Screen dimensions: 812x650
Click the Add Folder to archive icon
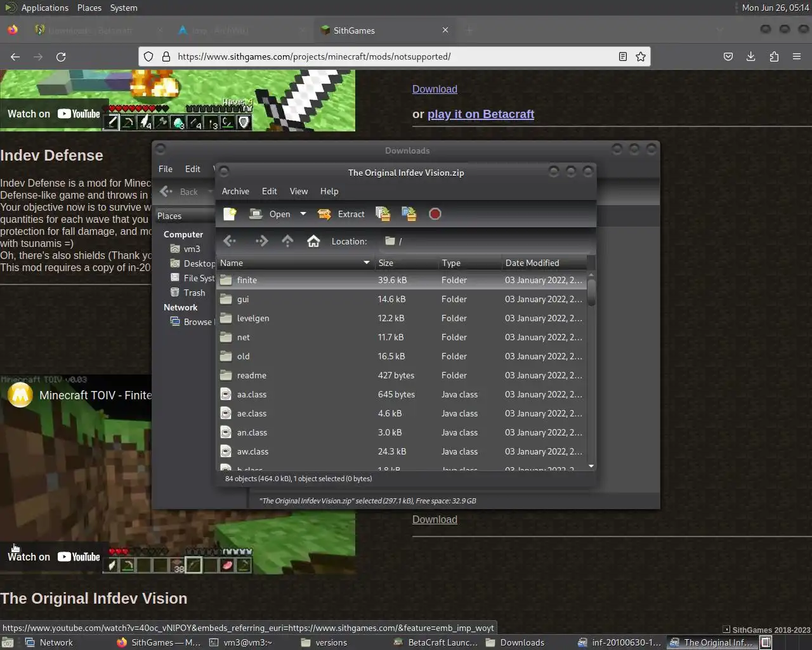coord(409,214)
